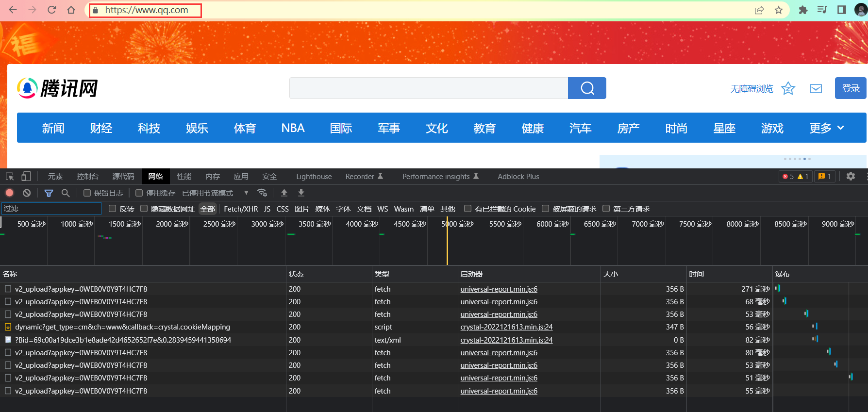The height and width of the screenshot is (412, 868).
Task: Open the profile avatar icon
Action: [861, 10]
